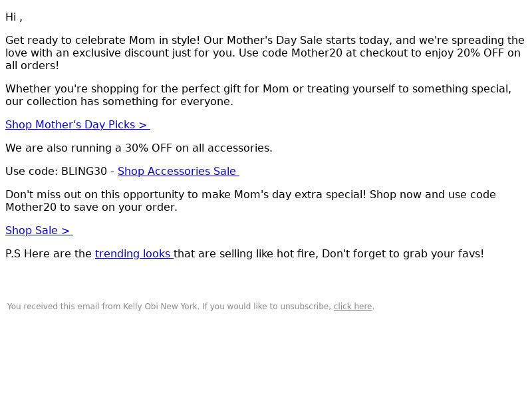This screenshot has width=532, height=399.
Task: Click 'Mother20' in the Don't miss out paragraph
Action: [31, 207]
